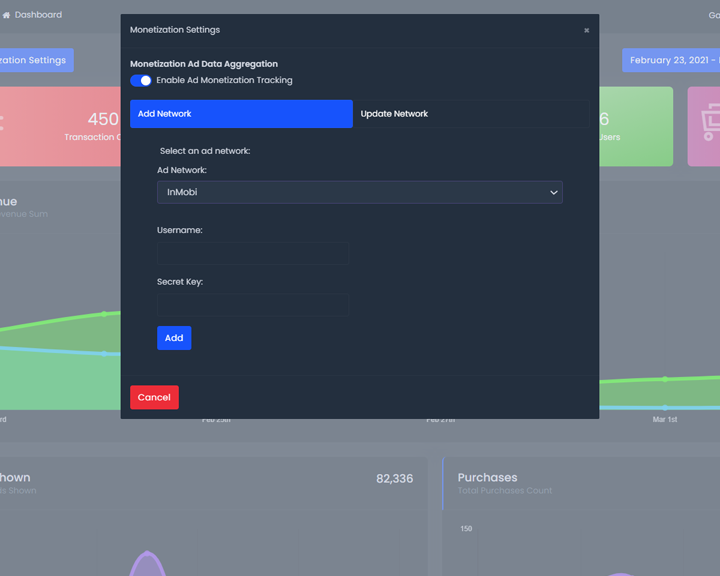The width and height of the screenshot is (720, 576).
Task: Close the Monetization Settings dialog with X
Action: click(586, 30)
